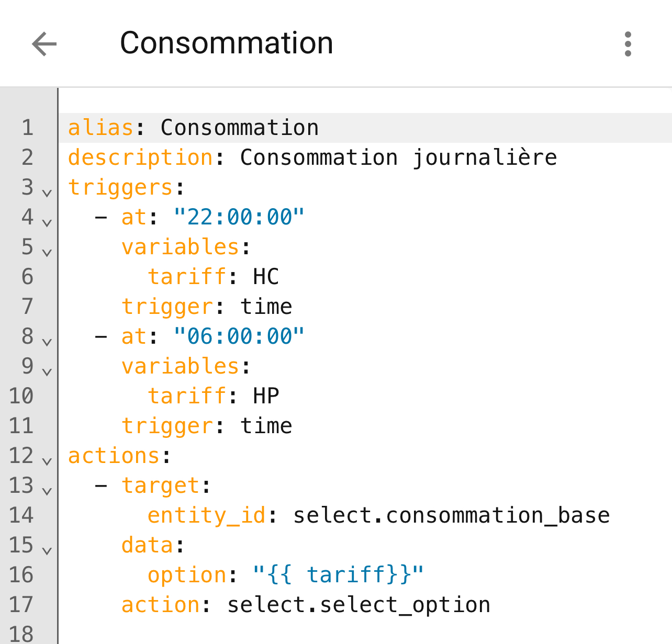The image size is (672, 644).
Task: Click the "06:00:00" time string
Action: tap(239, 336)
